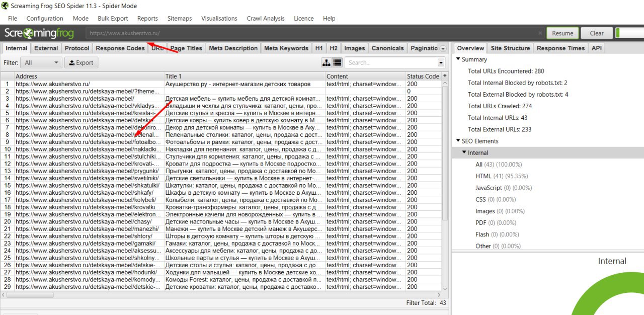Click the Clear button

[x=597, y=33]
